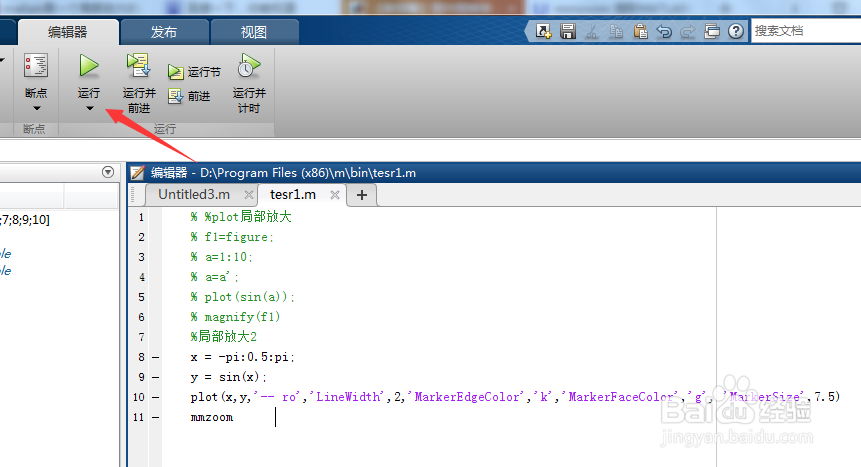Set breakpoint dash on line 10
The height and width of the screenshot is (467, 861).
[x=155, y=397]
